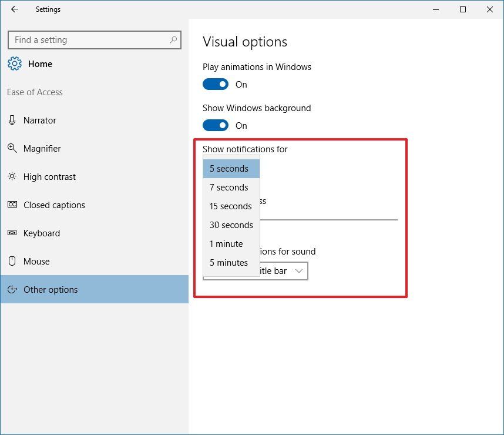
Task: Click the back arrow in the Settings title bar
Action: click(15, 9)
